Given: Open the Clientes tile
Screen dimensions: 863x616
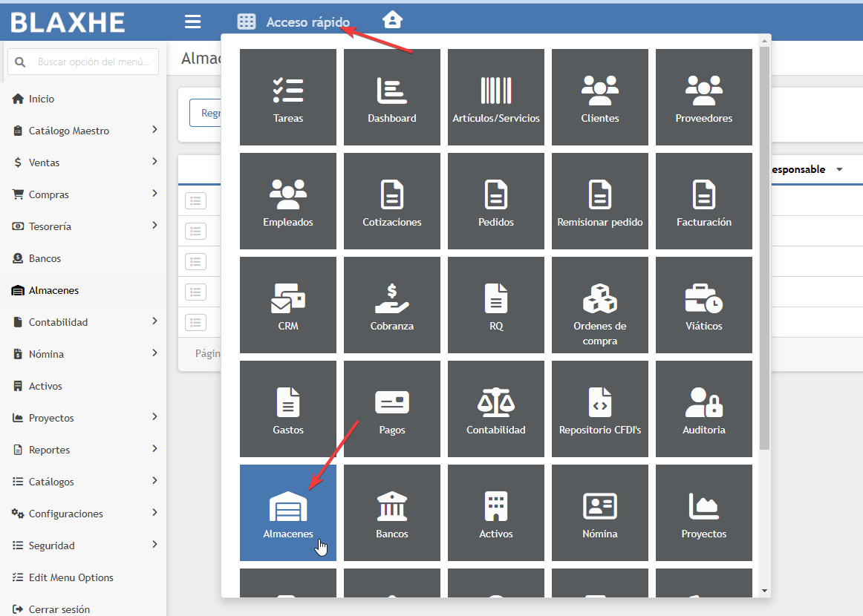Looking at the screenshot, I should pos(600,97).
